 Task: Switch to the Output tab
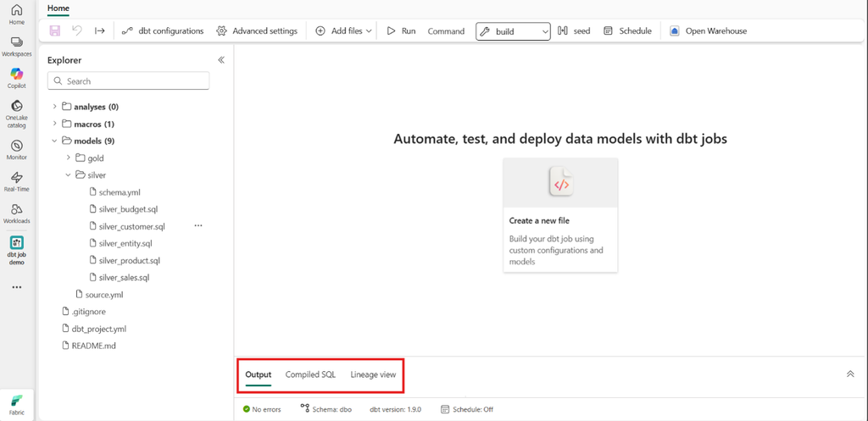pyautogui.click(x=258, y=374)
